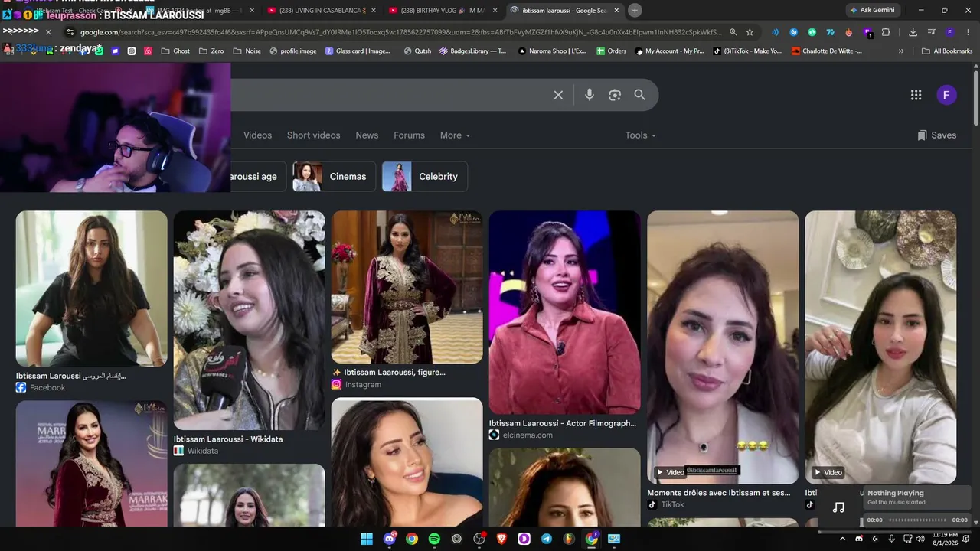980x551 pixels.
Task: Open the taskbar volume speaker icon
Action: 920,539
